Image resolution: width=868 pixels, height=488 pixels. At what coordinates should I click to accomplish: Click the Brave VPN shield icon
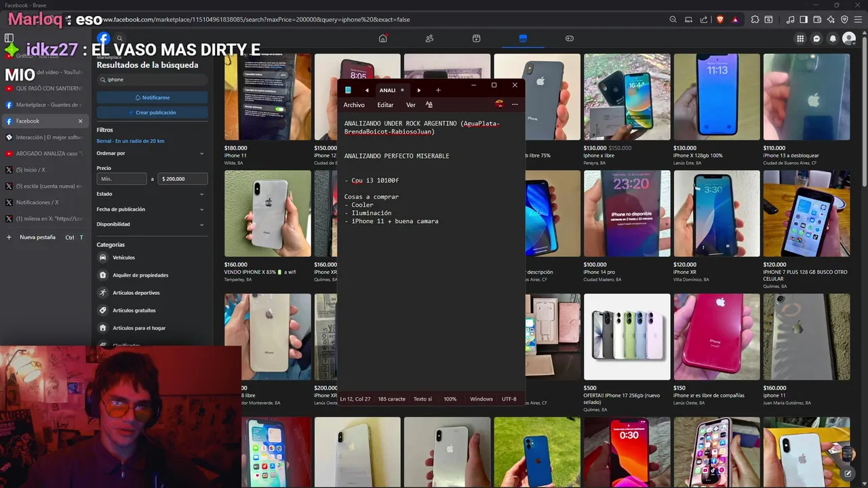[845, 20]
